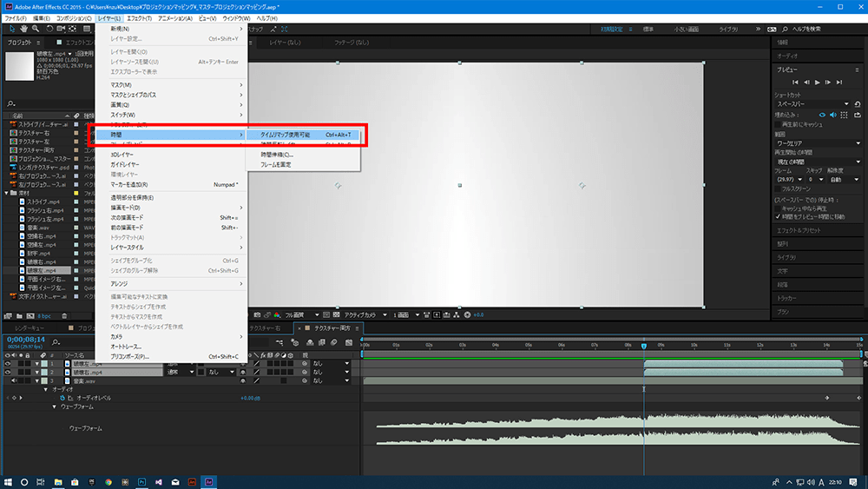Take snapshot camera icon in viewer
This screenshot has height=489, width=868.
tap(257, 314)
